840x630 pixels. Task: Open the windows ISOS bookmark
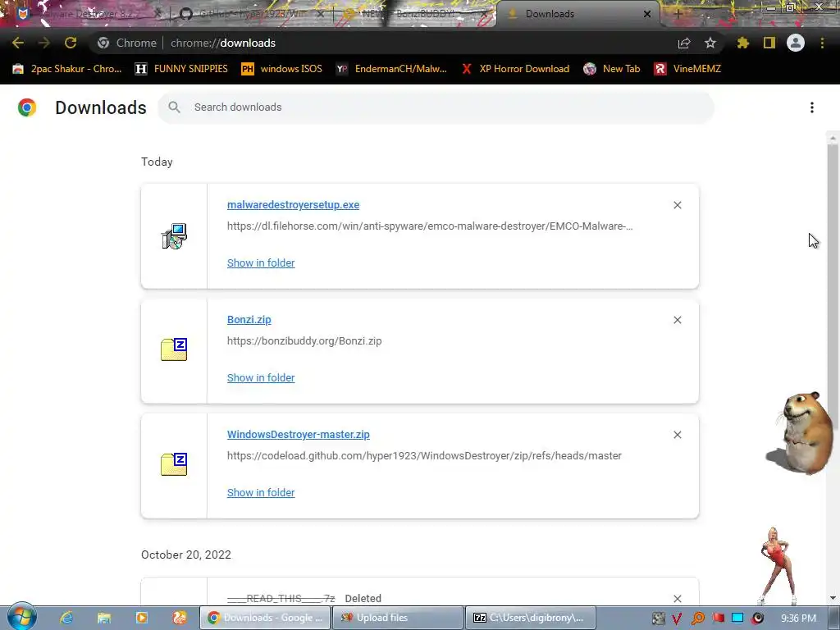[x=281, y=69]
